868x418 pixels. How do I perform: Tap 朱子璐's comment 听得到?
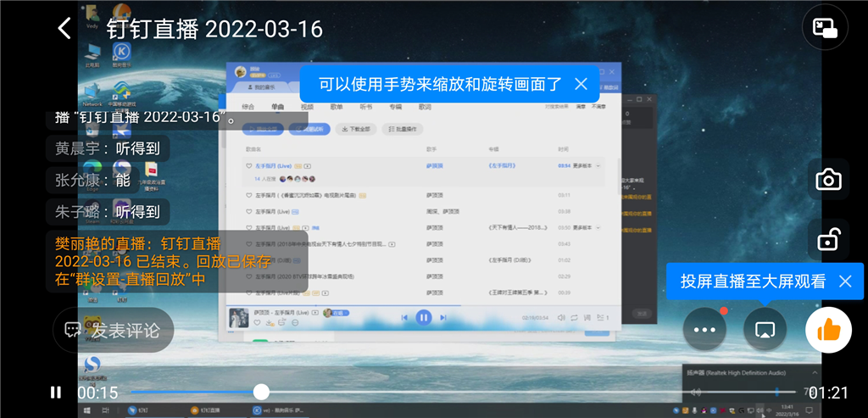tap(108, 211)
